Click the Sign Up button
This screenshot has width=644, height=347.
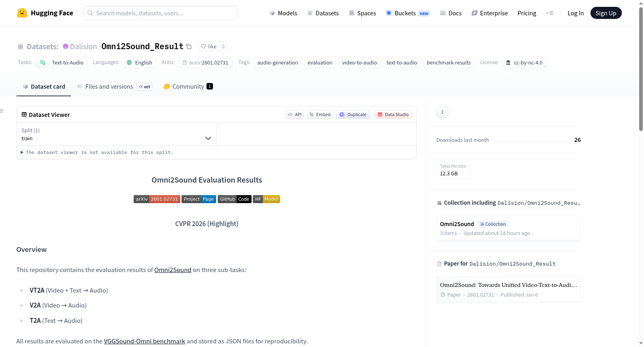[606, 13]
